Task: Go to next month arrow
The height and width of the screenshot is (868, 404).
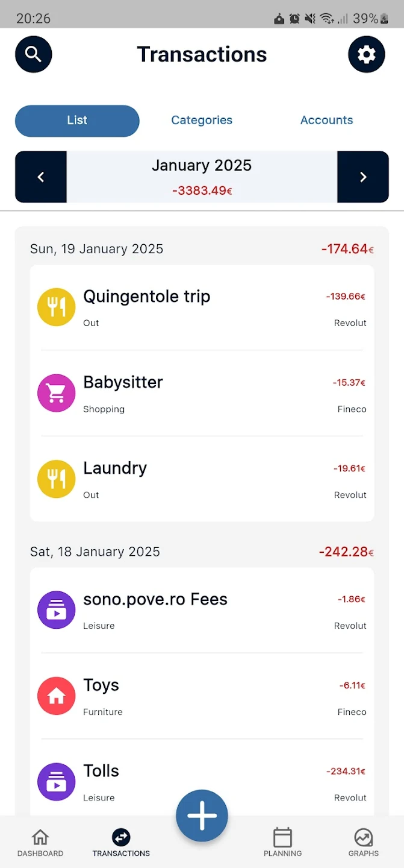Action: click(x=363, y=177)
